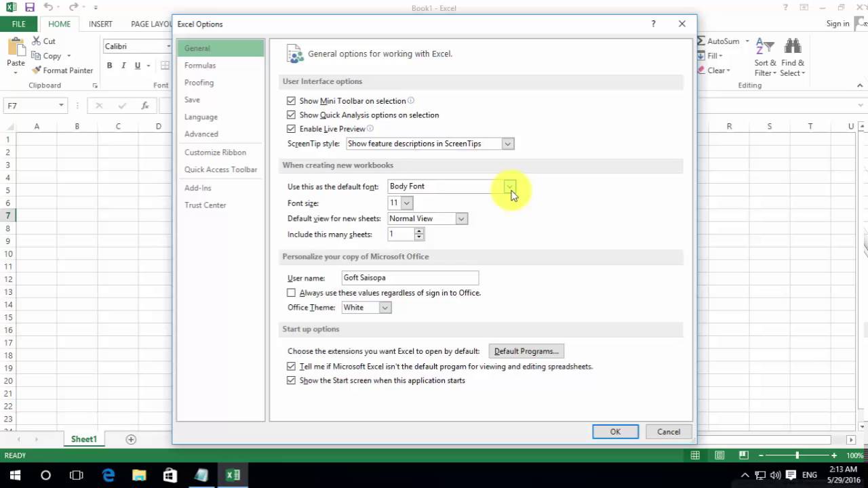Click the zoom in plus button

tap(834, 455)
